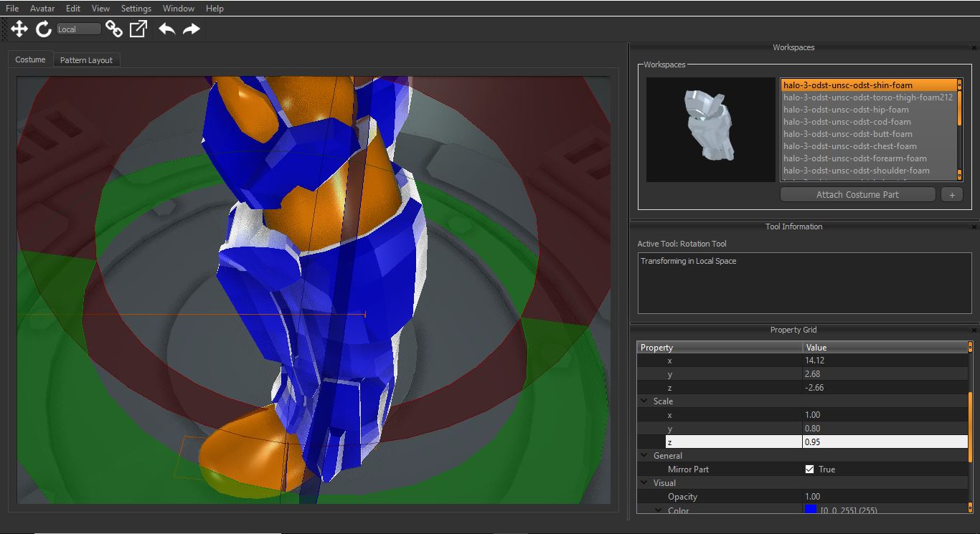Click the y value 2.68
This screenshot has height=534, width=980.
[885, 374]
